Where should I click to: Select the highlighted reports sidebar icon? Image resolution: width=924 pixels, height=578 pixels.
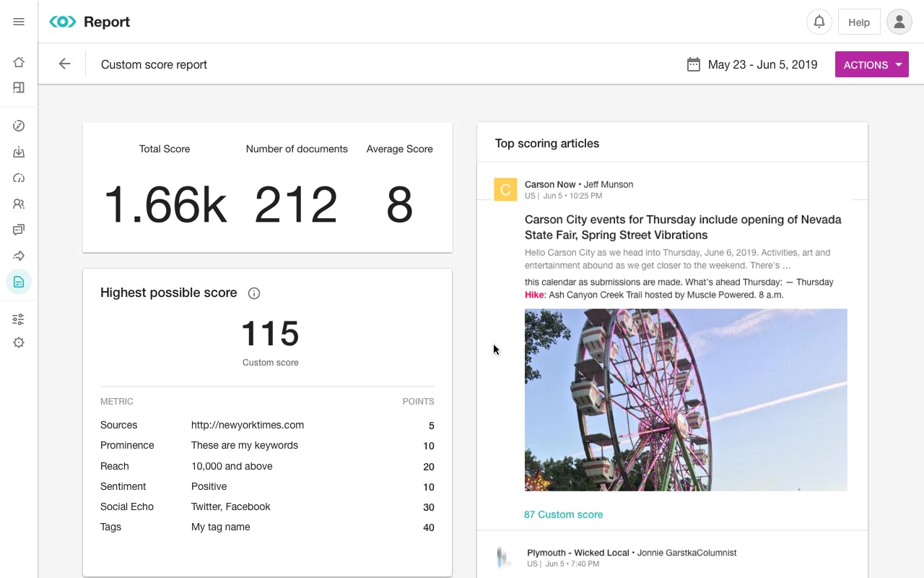coord(19,282)
